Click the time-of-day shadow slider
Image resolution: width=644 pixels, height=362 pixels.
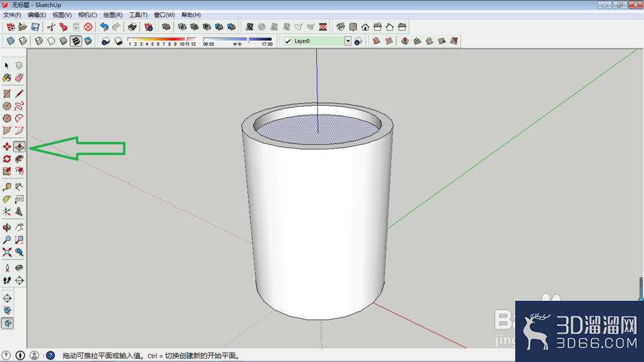point(238,41)
